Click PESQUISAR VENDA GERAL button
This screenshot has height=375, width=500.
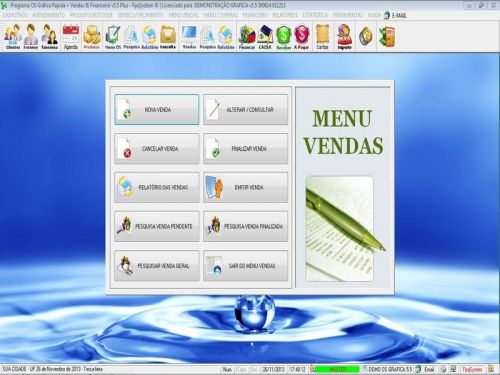pos(157,266)
